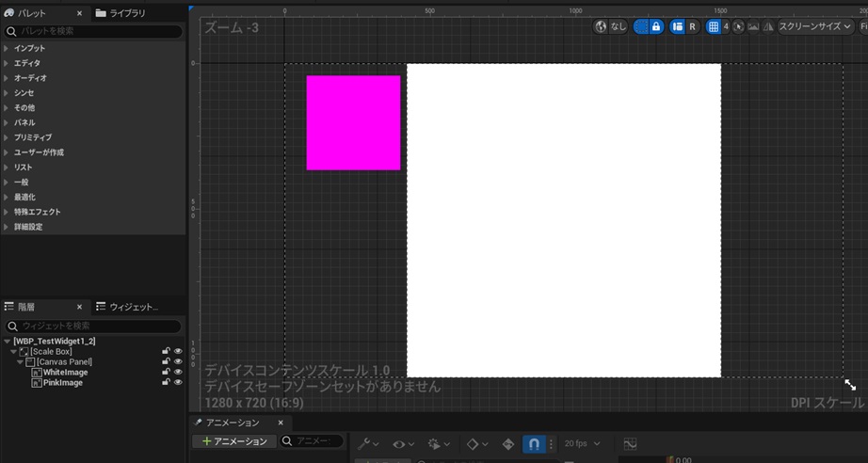868x463 pixels.
Task: Click the localization globe icon in designer toolbar
Action: pos(601,26)
